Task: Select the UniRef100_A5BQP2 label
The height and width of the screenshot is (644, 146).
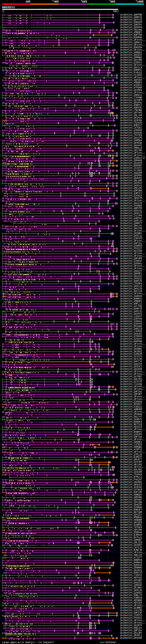Action: tap(131, 32)
